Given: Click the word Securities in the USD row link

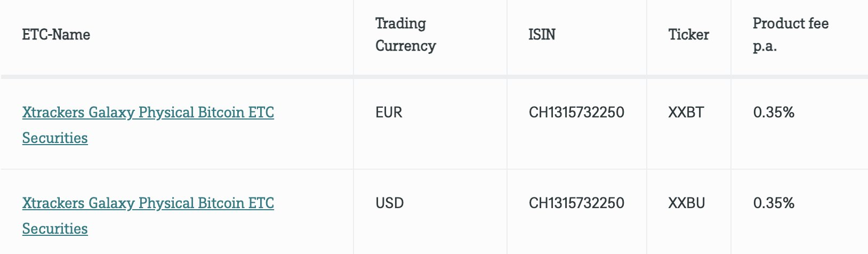Looking at the screenshot, I should pos(55,229).
